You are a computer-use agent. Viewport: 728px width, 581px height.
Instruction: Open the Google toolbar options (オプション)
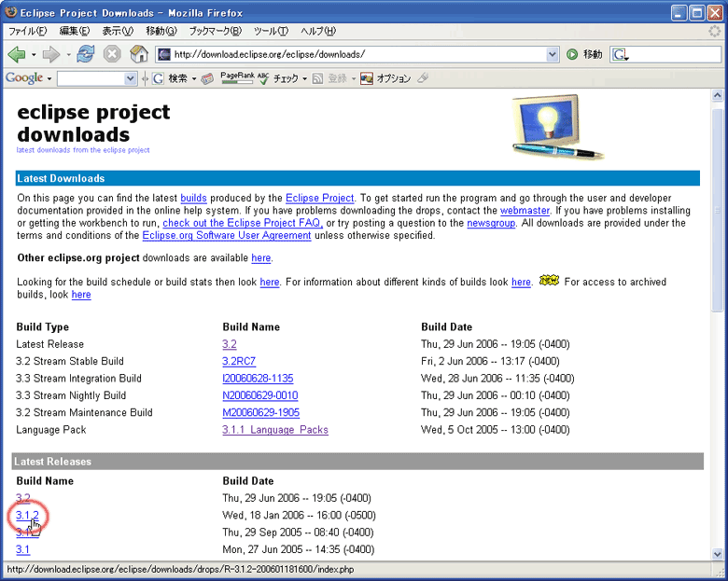(x=386, y=79)
